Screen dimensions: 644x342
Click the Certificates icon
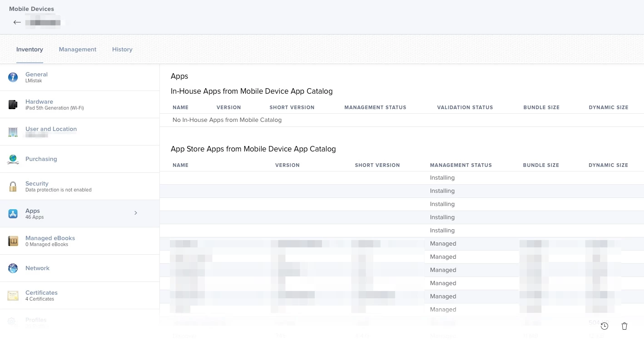click(13, 296)
